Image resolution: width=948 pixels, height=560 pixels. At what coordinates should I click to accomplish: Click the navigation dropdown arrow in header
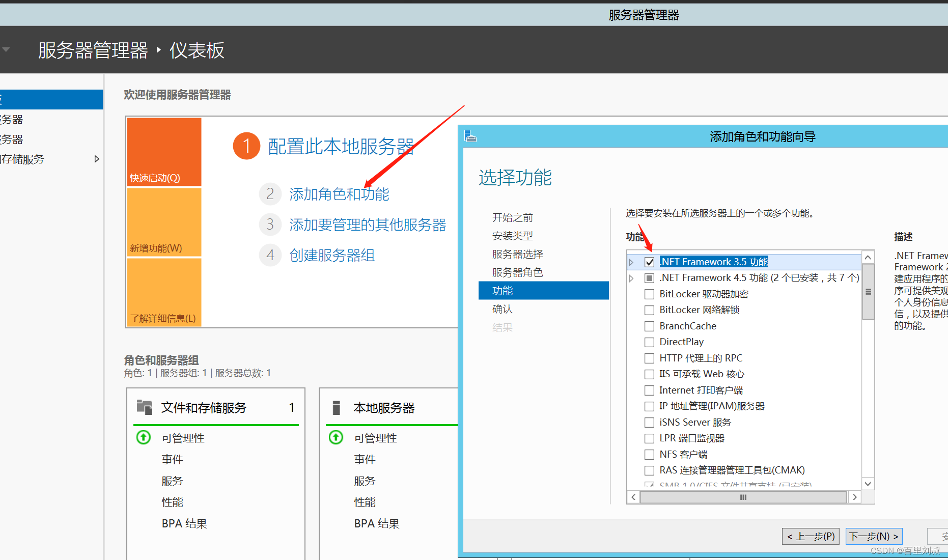[6, 49]
